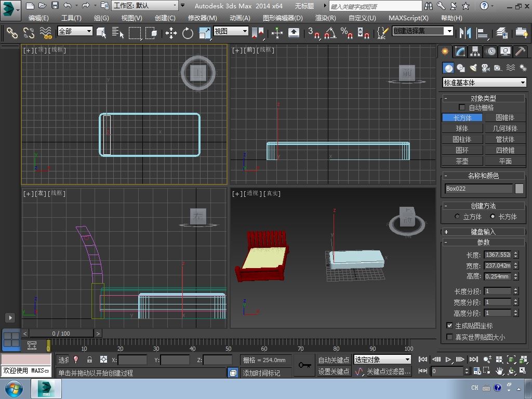Expand the 键盘输入 rollout

[483, 232]
